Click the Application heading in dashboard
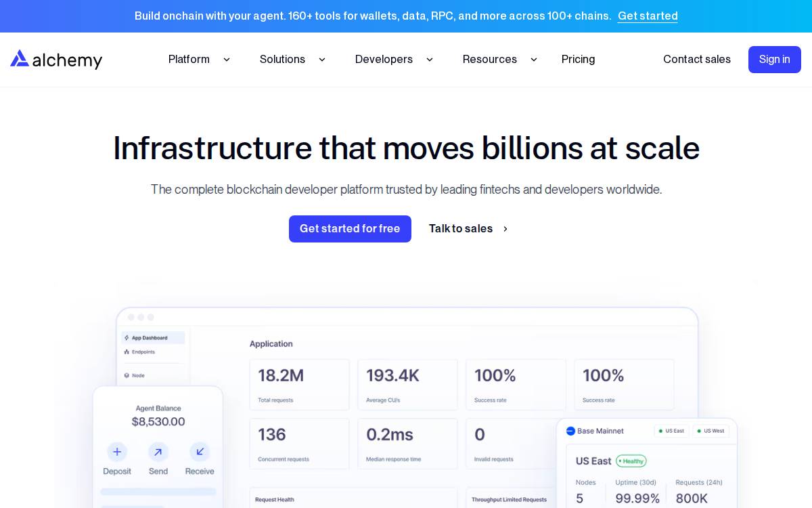Screen dimensions: 812x508 [x=271, y=344]
